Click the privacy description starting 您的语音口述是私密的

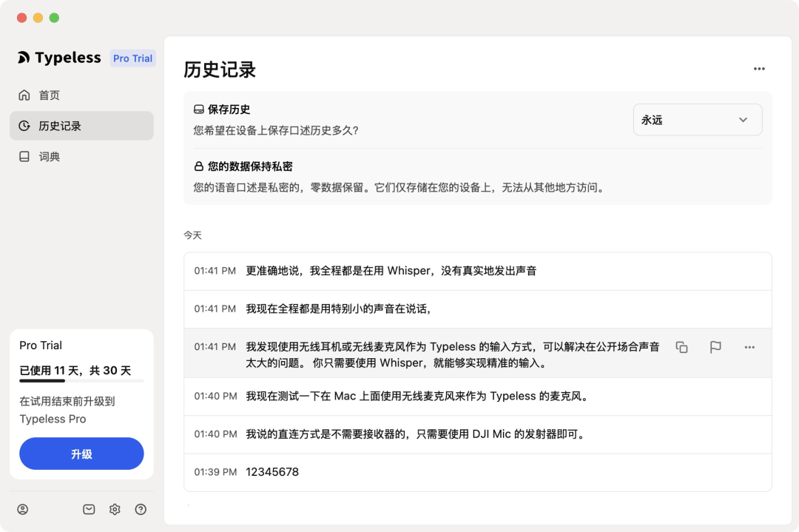point(400,187)
